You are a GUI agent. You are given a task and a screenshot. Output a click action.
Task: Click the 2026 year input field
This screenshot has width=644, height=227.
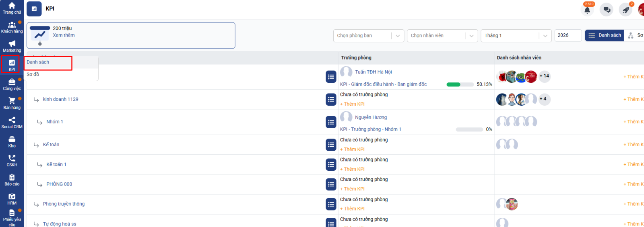[x=568, y=35]
